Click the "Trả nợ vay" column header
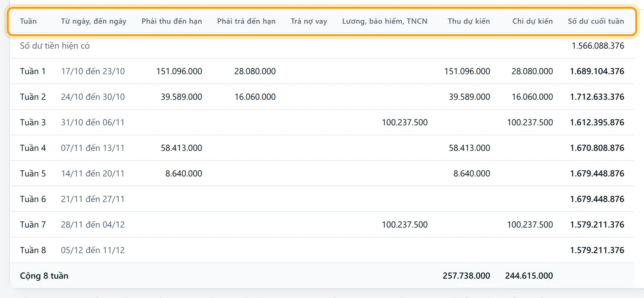Viewport: 644px width, 298px height. click(x=309, y=21)
